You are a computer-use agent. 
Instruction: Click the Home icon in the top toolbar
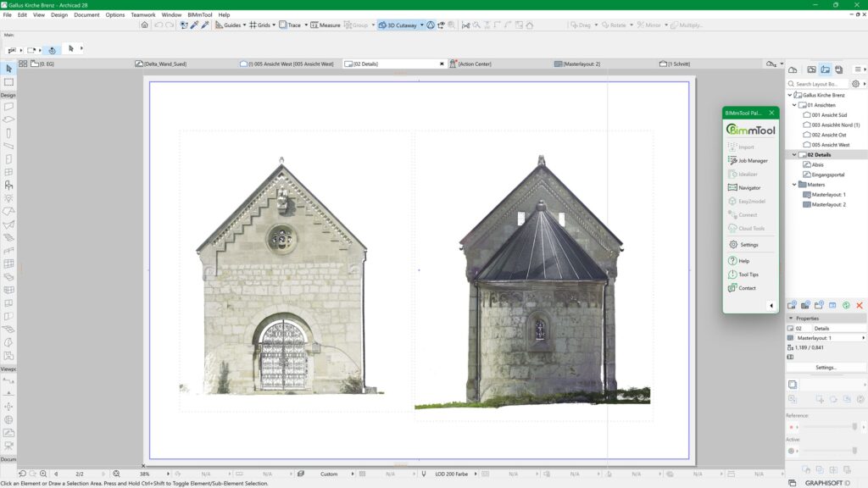pos(143,25)
